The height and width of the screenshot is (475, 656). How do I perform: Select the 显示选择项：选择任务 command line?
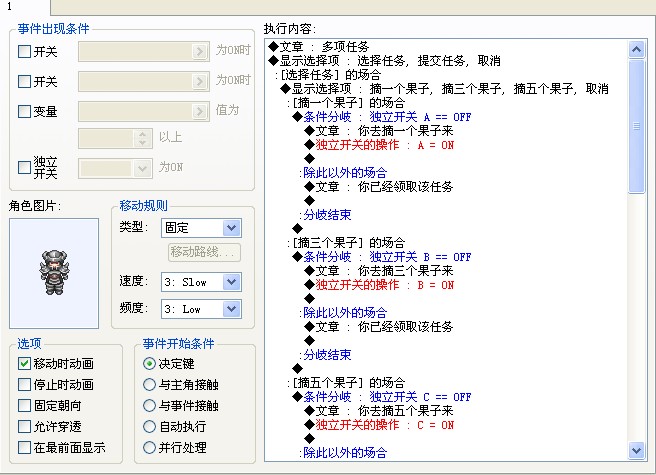[384, 61]
